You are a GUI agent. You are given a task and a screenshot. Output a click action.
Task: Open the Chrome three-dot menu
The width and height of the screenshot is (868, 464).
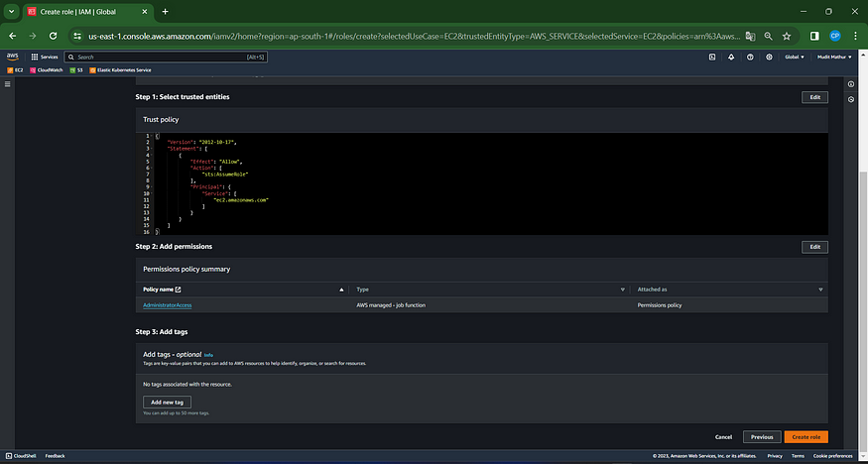[855, 36]
